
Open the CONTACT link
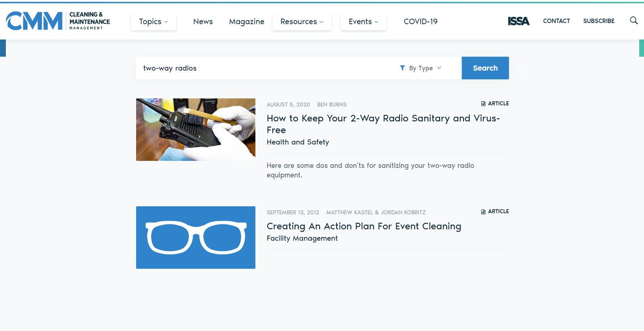coord(556,21)
